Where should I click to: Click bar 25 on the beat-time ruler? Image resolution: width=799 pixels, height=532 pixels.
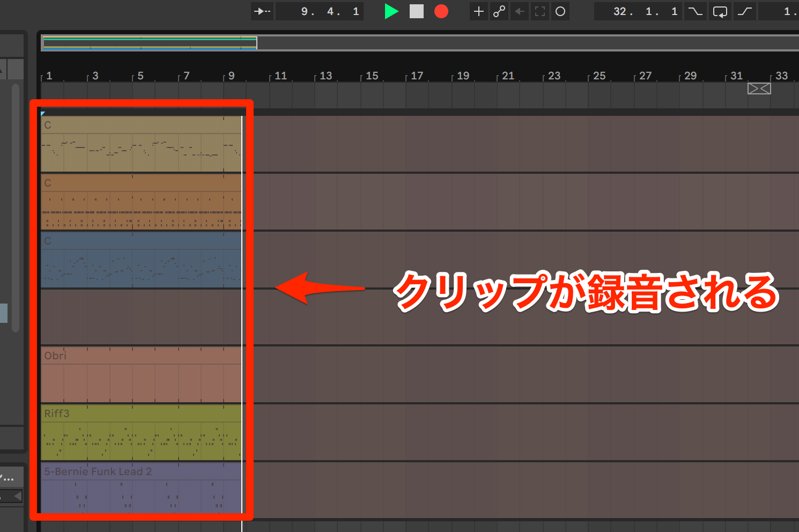click(x=600, y=76)
